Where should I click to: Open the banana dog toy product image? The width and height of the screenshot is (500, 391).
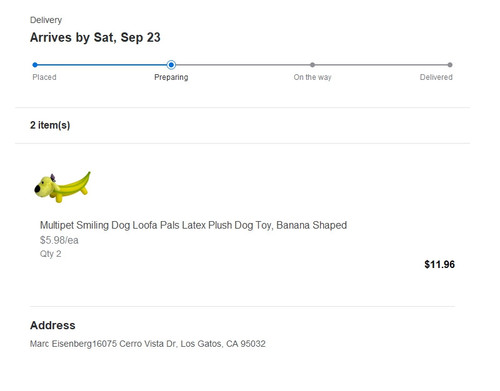[x=62, y=187]
